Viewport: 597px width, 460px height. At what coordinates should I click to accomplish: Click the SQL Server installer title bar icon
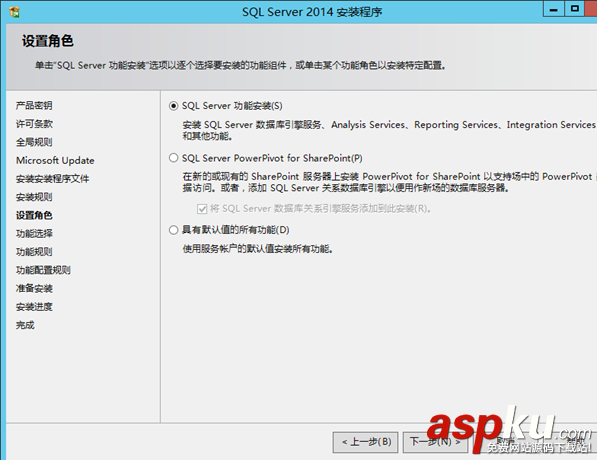[14, 12]
